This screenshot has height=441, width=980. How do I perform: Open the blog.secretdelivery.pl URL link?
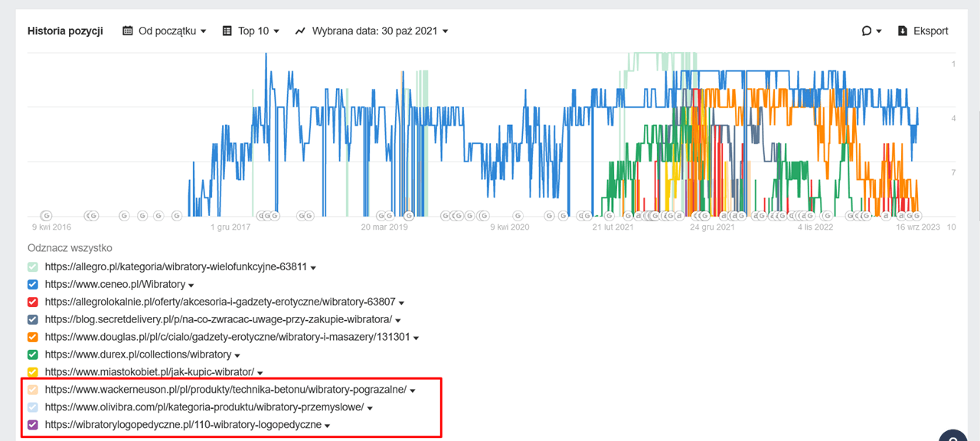[218, 319]
